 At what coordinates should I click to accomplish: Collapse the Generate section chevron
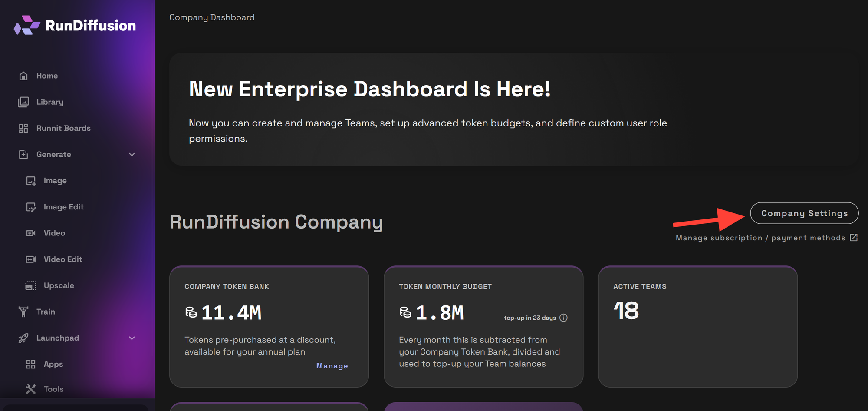tap(132, 154)
